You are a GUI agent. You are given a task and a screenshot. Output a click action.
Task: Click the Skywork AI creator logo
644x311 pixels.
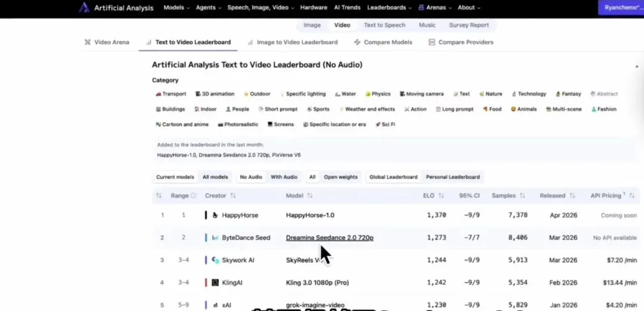tap(215, 260)
